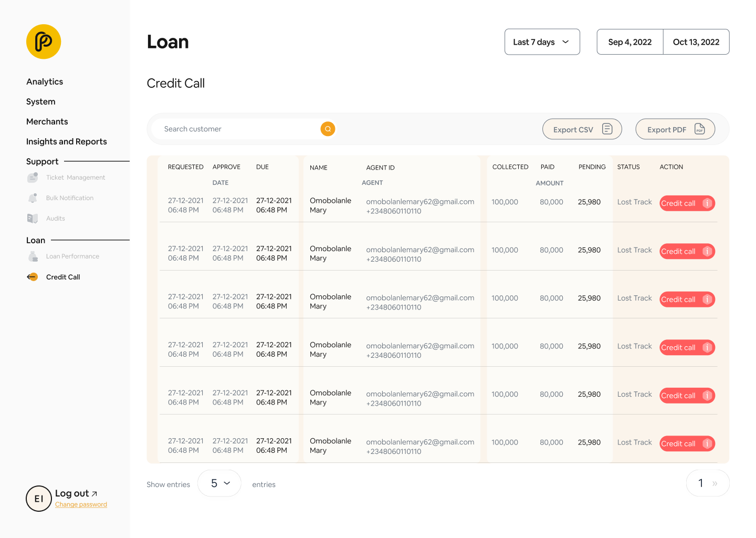Click first row Lost Track status

tap(634, 202)
